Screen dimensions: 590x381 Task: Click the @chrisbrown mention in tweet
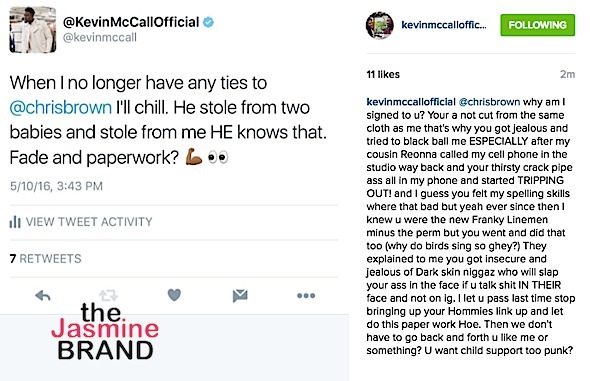point(61,108)
